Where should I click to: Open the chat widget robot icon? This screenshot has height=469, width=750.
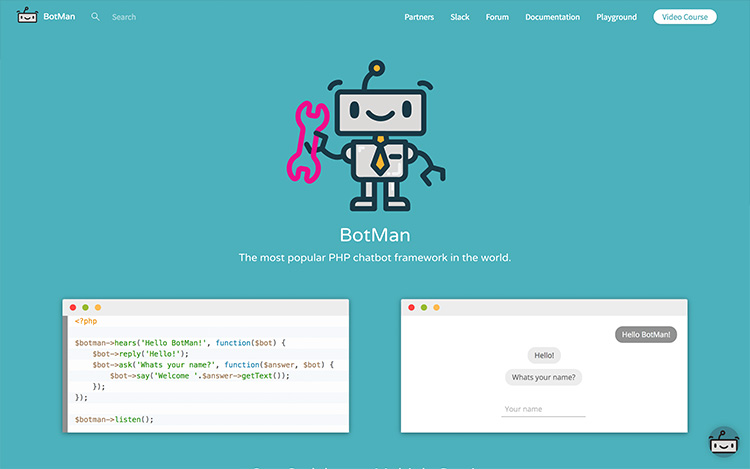(x=723, y=442)
